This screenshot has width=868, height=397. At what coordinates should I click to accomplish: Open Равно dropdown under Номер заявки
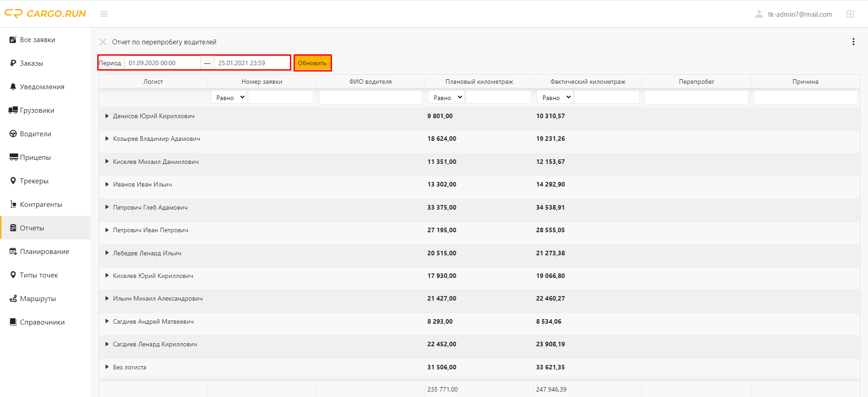pos(229,97)
